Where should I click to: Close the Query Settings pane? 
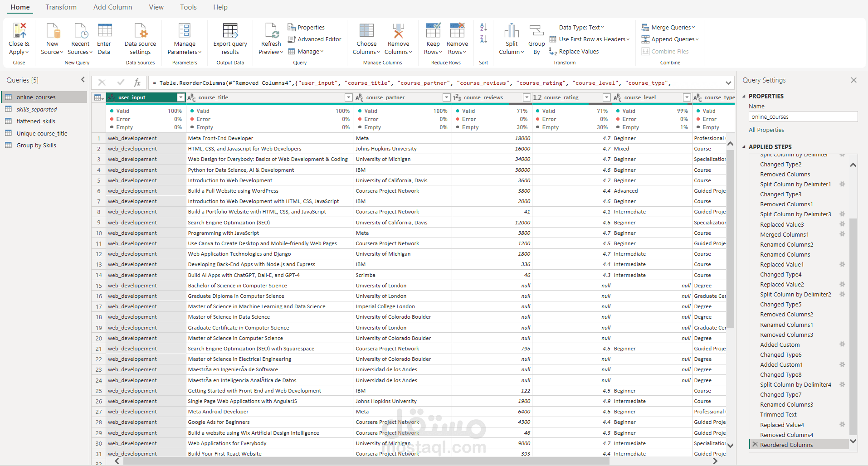(x=853, y=80)
